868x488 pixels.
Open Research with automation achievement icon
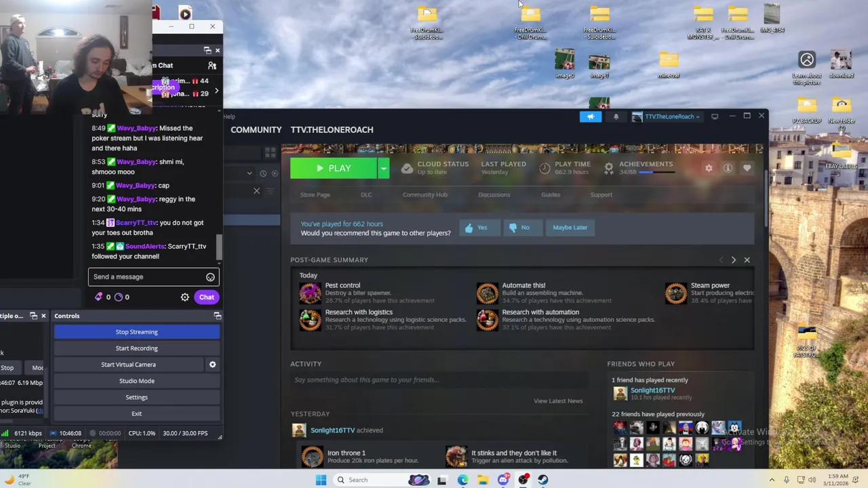coord(487,319)
